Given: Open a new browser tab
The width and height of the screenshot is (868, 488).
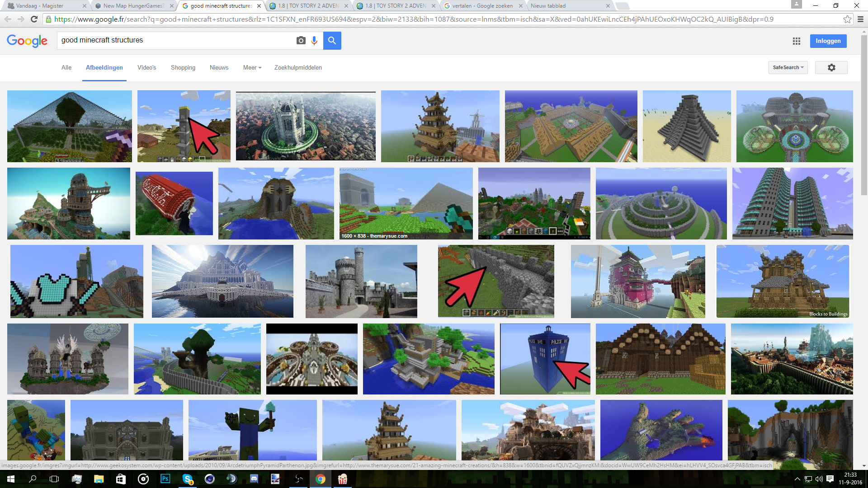Looking at the screenshot, I should 623,6.
